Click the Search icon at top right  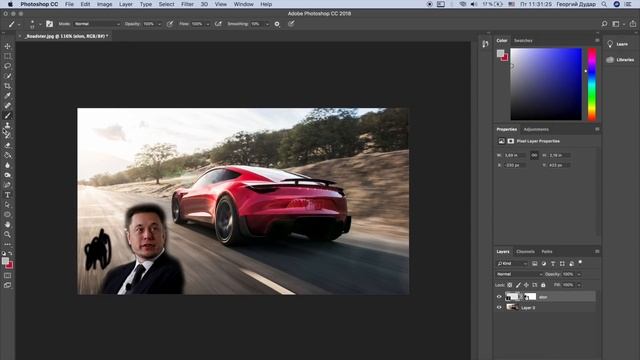tap(604, 24)
